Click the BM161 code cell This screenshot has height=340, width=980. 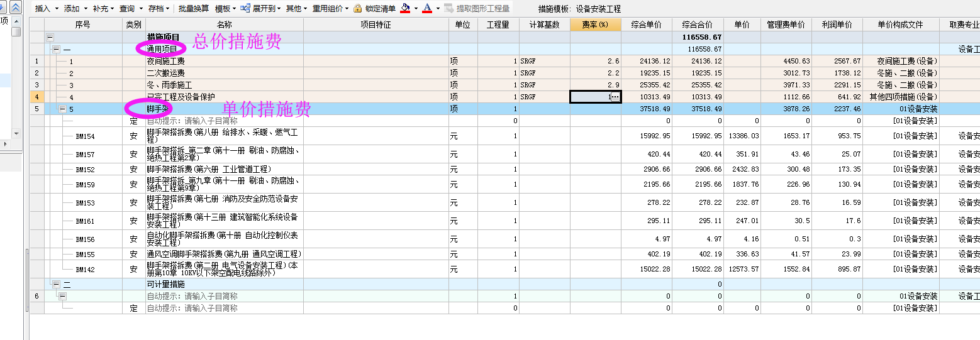point(85,221)
